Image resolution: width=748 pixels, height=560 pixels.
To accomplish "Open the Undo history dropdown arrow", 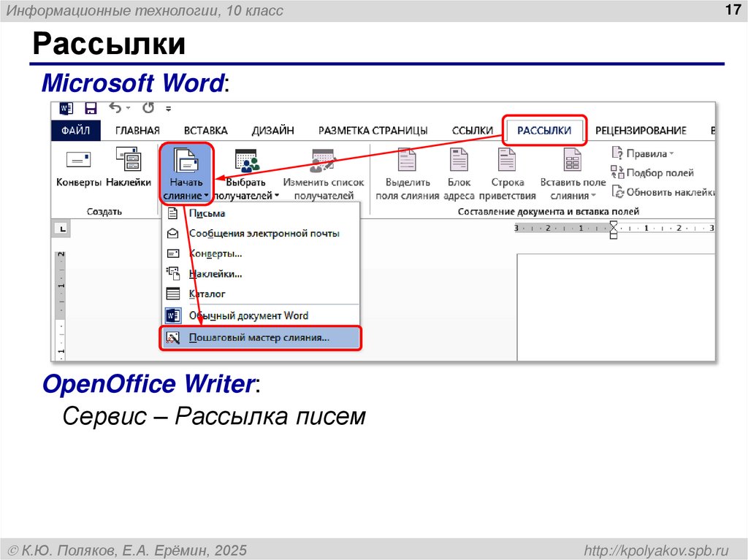I will click(129, 108).
